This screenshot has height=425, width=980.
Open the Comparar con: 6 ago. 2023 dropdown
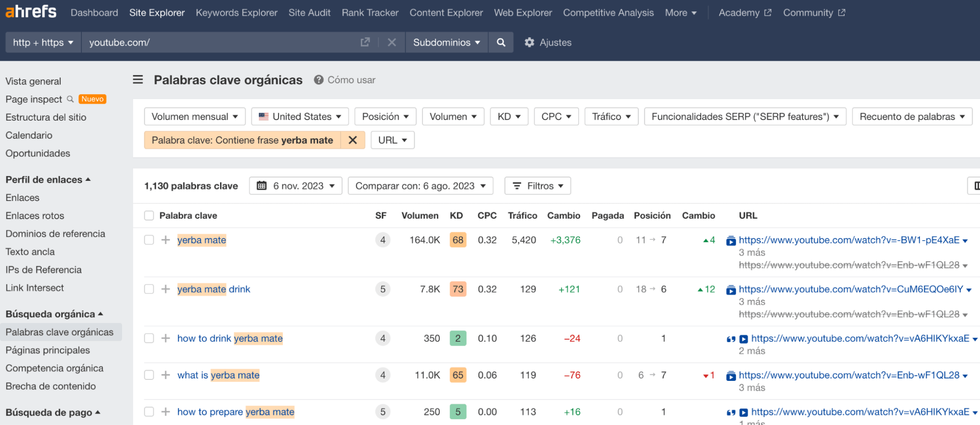point(421,186)
